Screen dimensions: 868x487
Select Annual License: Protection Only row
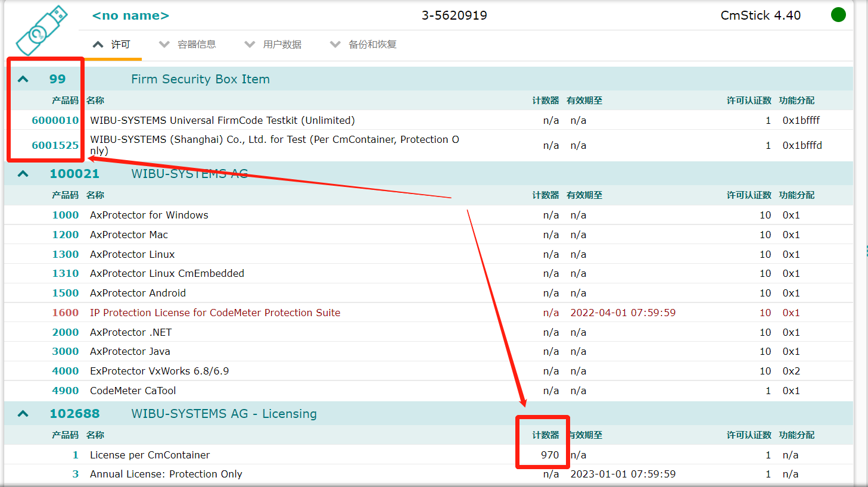[x=429, y=474]
